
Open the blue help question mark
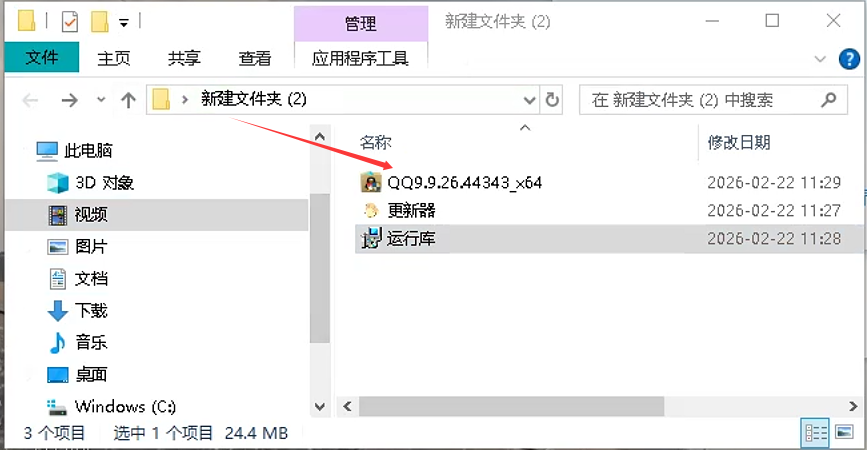(849, 59)
